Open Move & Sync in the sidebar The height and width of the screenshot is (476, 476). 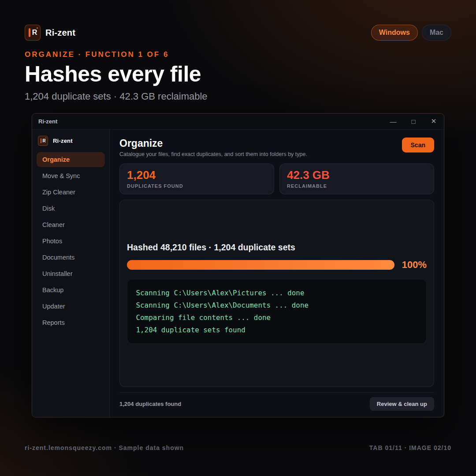71,176
